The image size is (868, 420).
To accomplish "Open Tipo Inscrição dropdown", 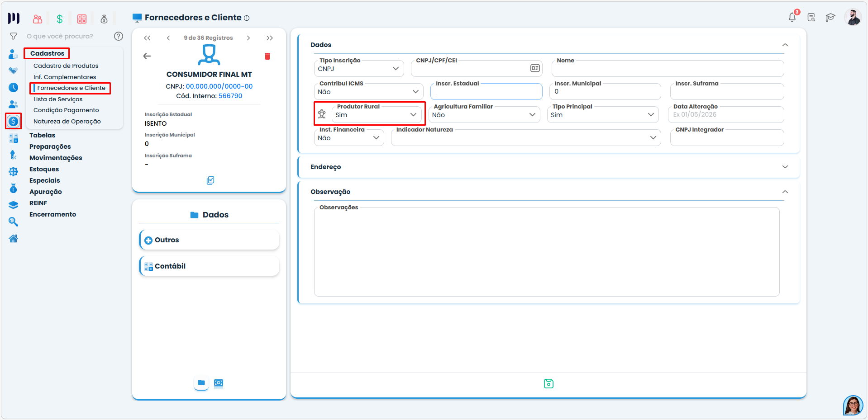I will [x=359, y=69].
